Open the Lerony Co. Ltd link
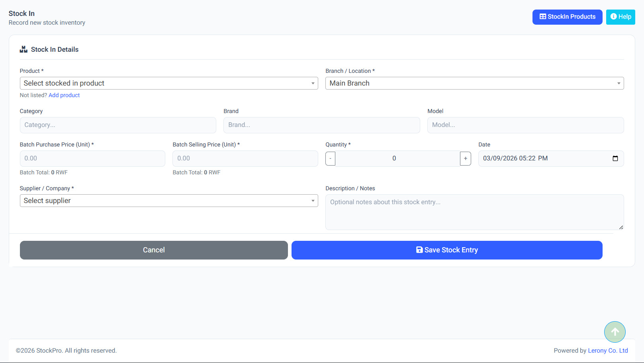 (x=608, y=351)
